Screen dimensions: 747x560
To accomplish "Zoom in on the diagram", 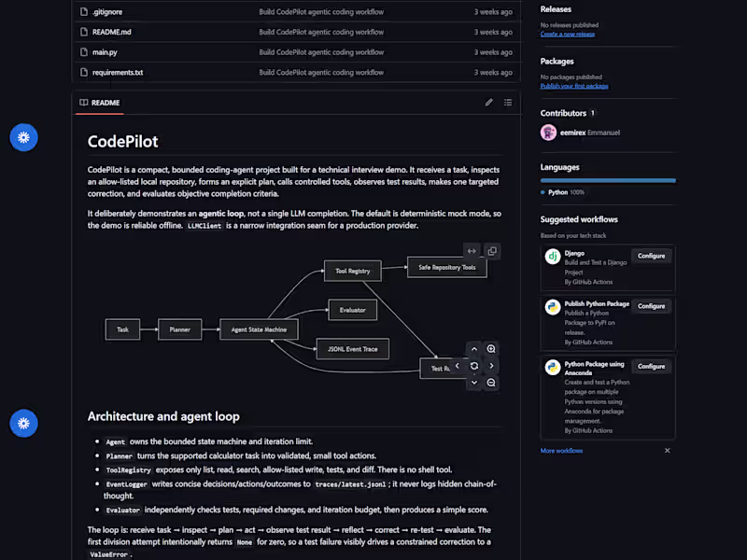I will click(x=491, y=349).
